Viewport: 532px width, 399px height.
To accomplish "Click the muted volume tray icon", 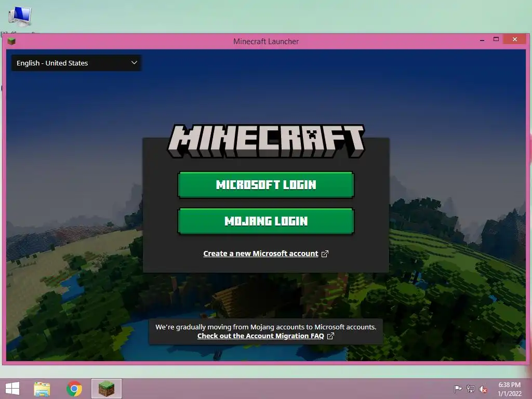I will click(x=483, y=389).
